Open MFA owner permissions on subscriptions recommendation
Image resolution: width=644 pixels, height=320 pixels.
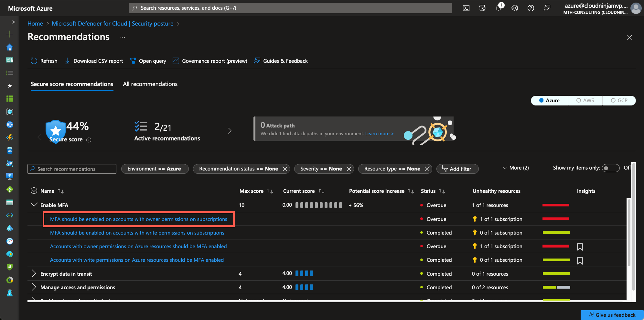point(139,219)
